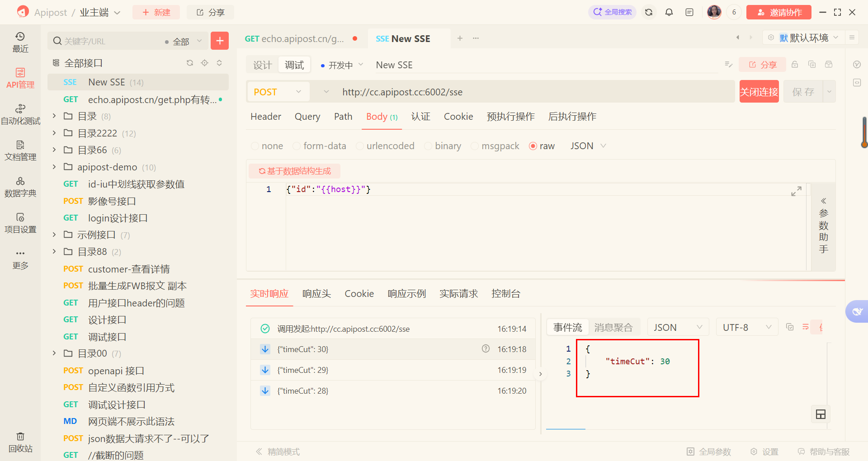Select the form-data body type

point(320,146)
